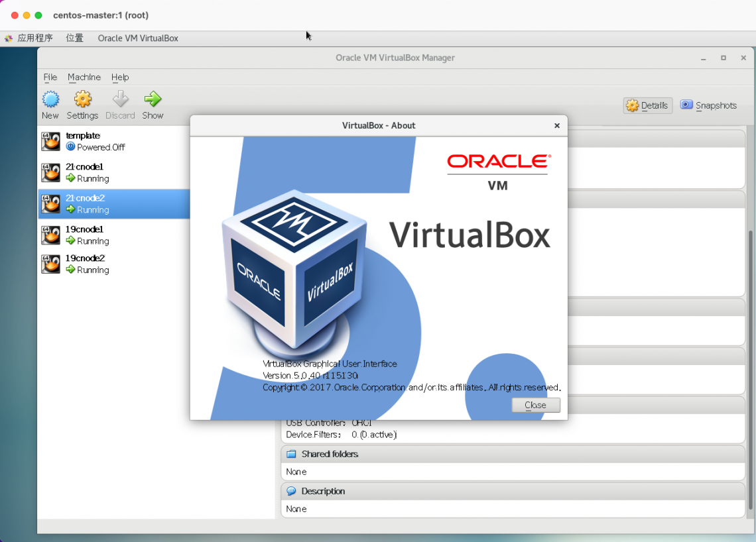Click the Shared folders section icon

click(x=291, y=454)
